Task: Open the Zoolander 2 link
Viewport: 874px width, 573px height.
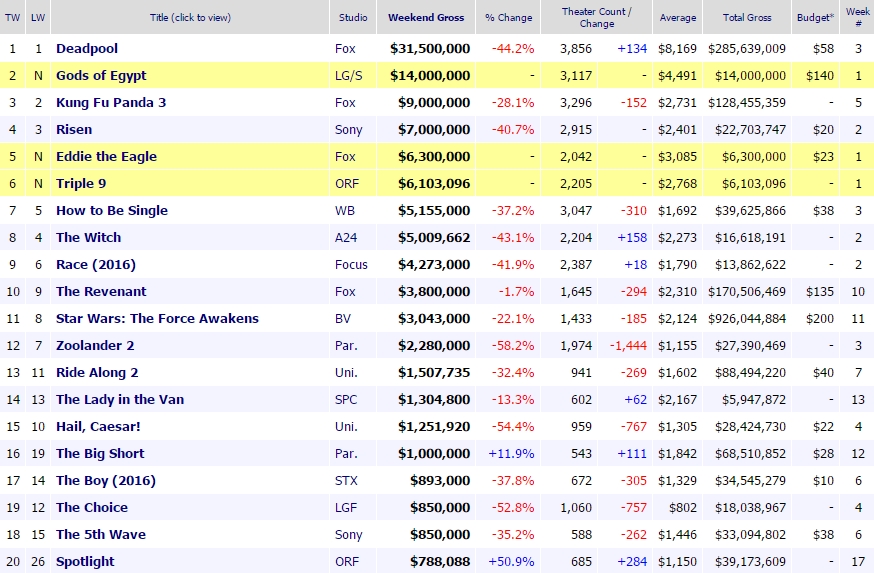Action: point(95,346)
